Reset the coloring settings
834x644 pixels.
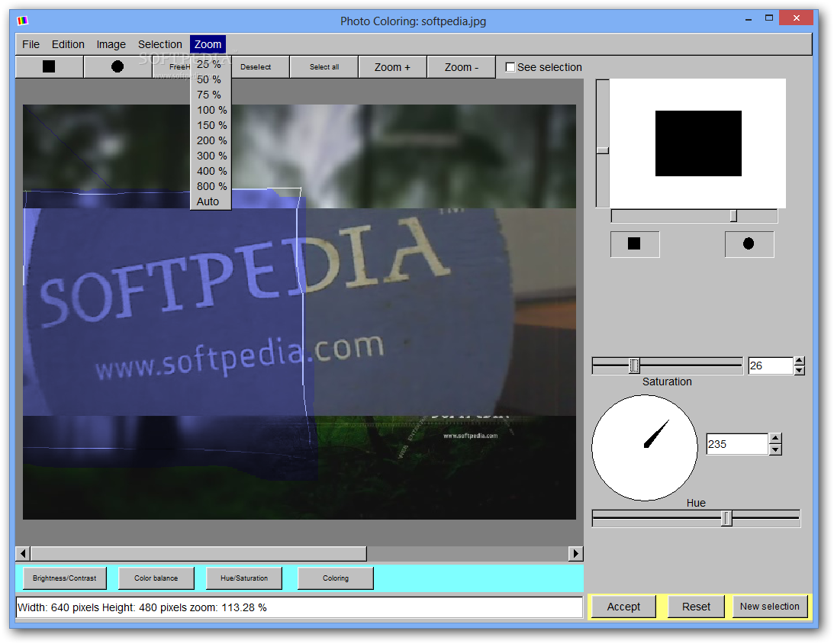[x=696, y=607]
